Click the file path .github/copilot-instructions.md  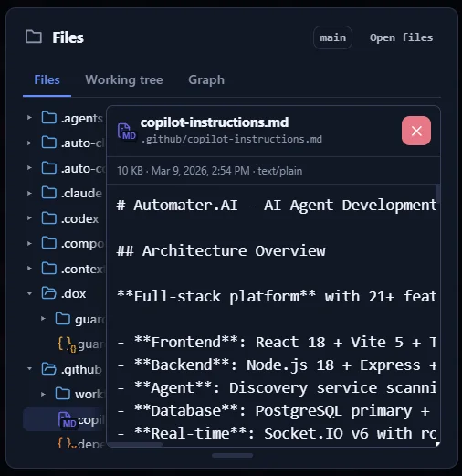coord(232,139)
